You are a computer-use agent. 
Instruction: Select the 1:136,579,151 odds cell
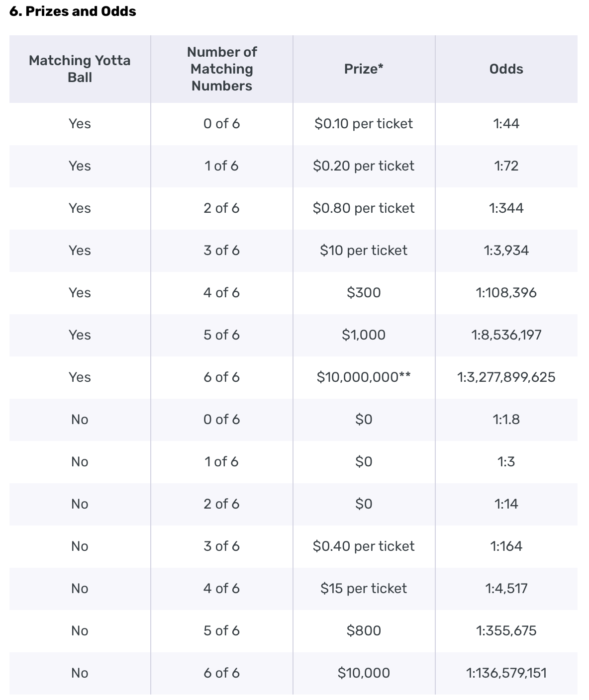[506, 673]
